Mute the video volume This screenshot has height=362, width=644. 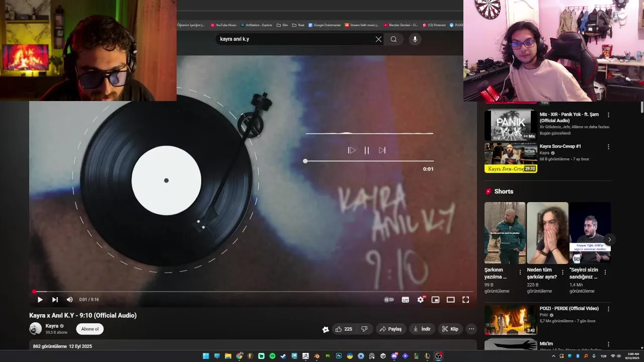pos(69,300)
